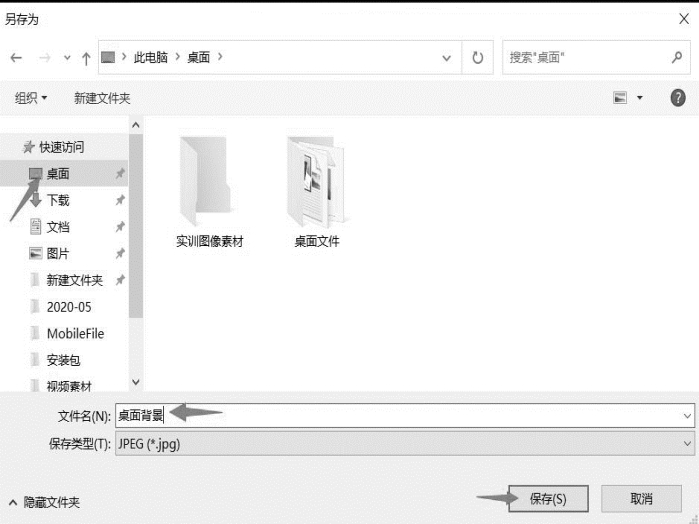
Task: Open the 文件名 dropdown arrow
Action: pos(687,416)
